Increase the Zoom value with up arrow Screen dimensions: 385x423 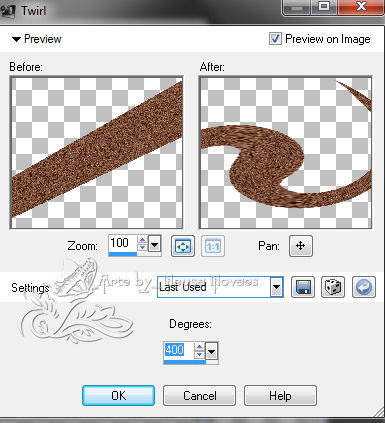pyautogui.click(x=142, y=240)
